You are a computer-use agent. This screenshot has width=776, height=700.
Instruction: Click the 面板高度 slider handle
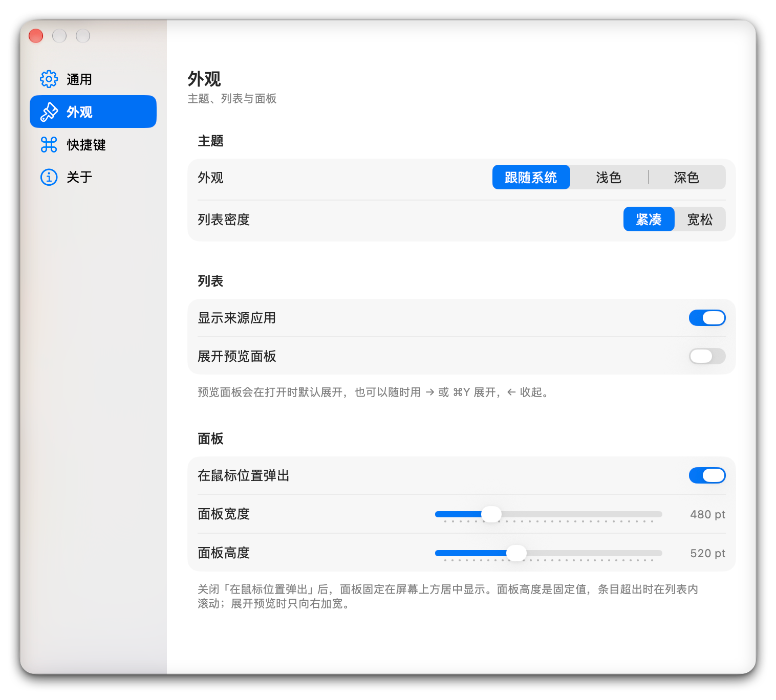click(x=516, y=553)
